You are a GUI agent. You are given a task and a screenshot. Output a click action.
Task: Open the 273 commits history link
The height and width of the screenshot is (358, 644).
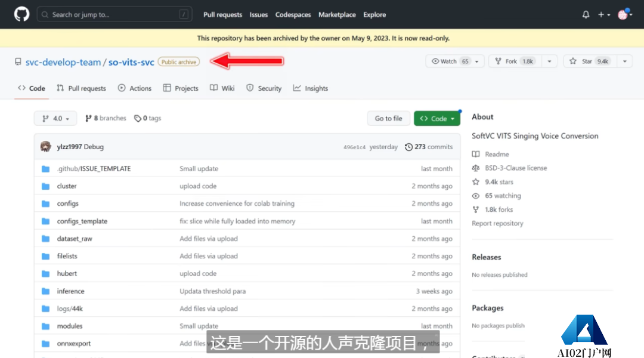[x=429, y=147]
